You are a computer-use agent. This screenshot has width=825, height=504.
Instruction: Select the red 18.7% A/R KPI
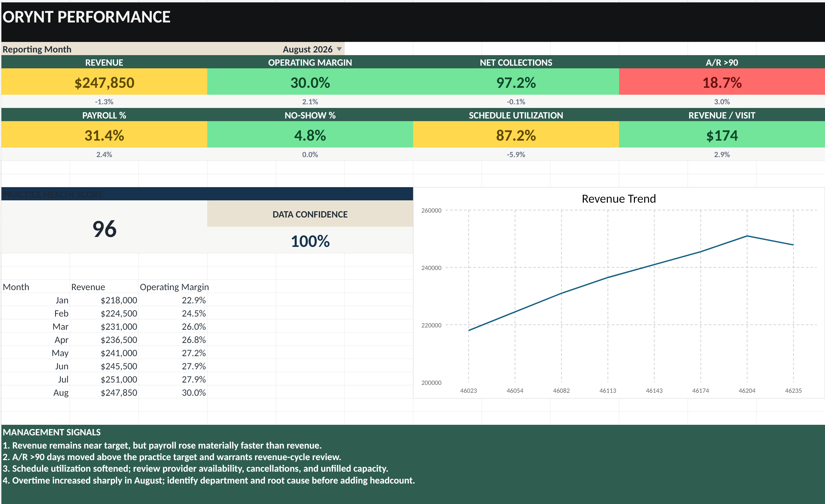click(x=722, y=82)
